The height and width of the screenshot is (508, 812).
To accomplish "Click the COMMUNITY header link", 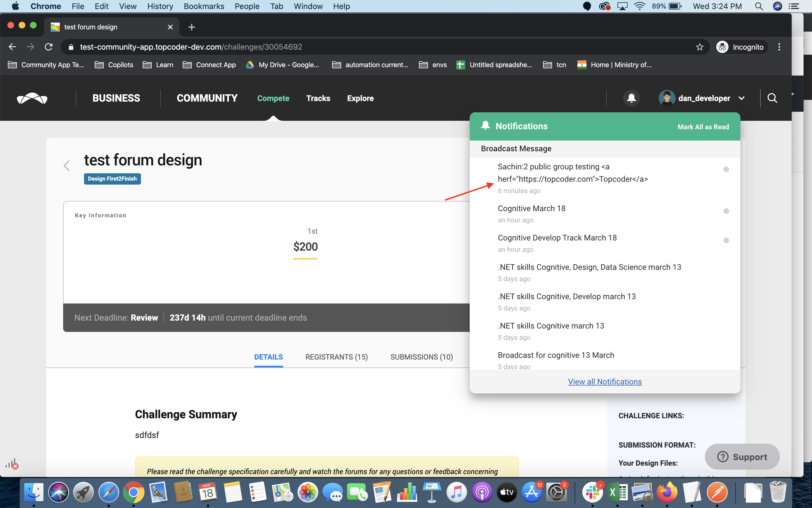I will coord(207,98).
